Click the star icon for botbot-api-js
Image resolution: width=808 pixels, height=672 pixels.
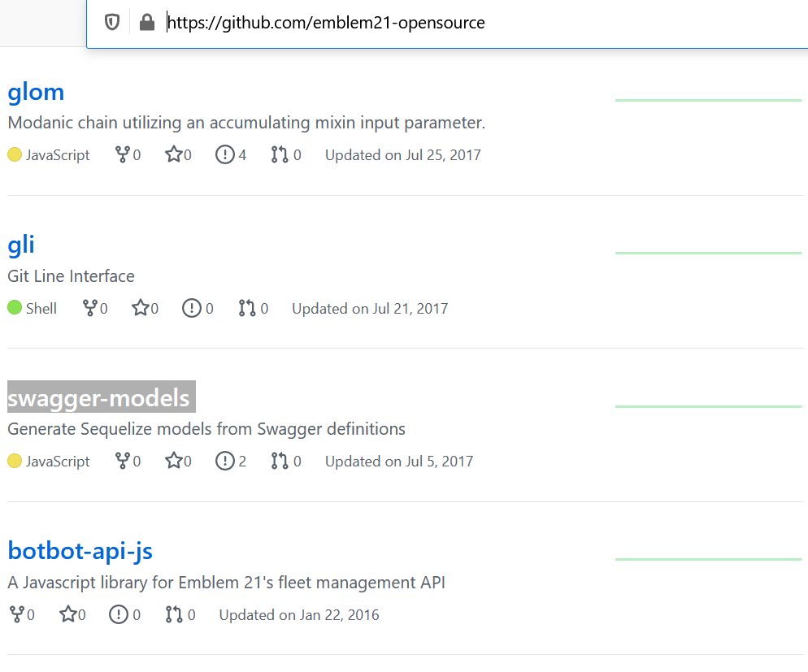click(x=68, y=613)
